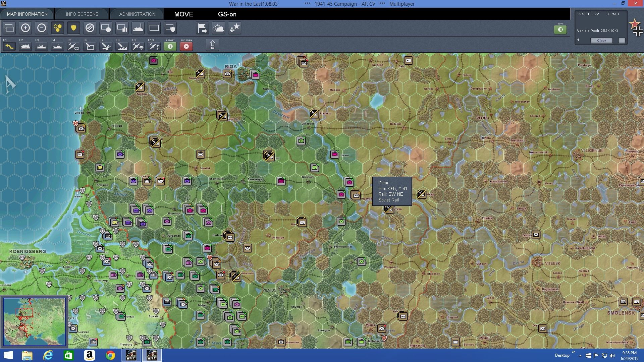Toggle the plain rectangle map overlay button
644x362 pixels.
click(154, 28)
